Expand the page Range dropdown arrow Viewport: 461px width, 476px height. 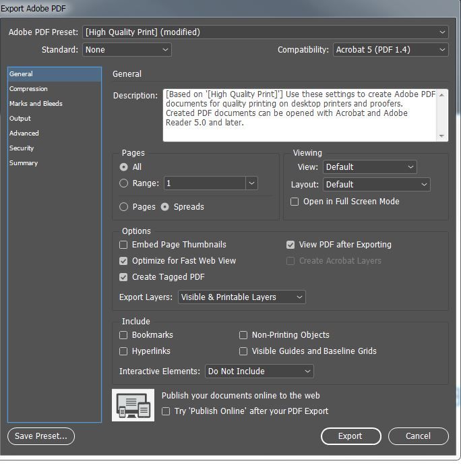(x=251, y=183)
